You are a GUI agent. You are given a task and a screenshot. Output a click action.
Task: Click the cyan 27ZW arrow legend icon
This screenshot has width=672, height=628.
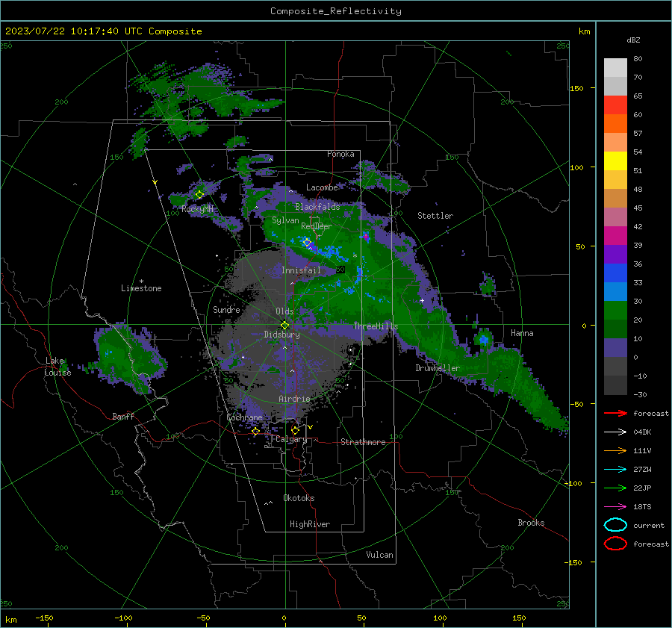tap(615, 470)
